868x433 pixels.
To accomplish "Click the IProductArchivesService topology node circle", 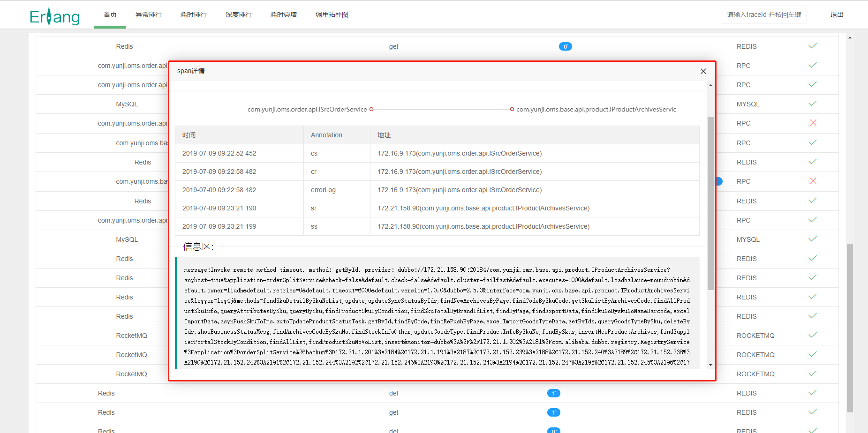I will coord(512,109).
